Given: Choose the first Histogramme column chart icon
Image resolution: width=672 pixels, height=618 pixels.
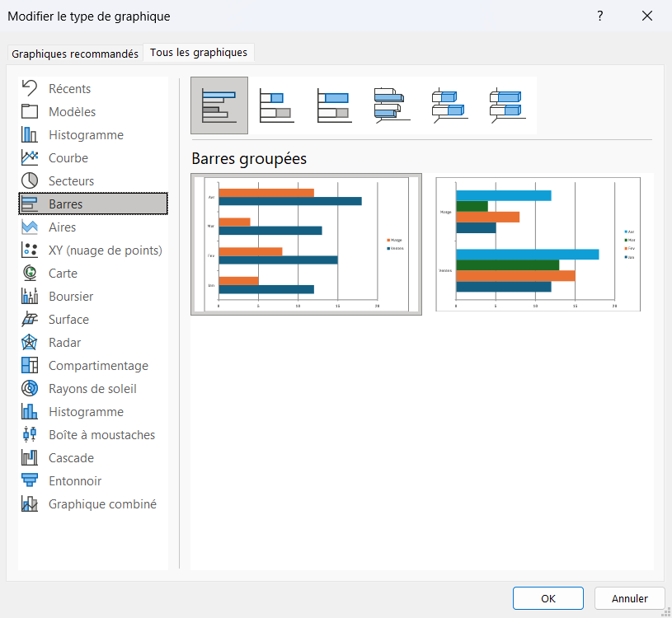Looking at the screenshot, I should tap(30, 134).
